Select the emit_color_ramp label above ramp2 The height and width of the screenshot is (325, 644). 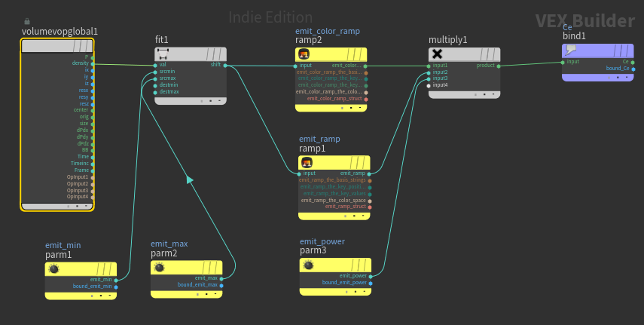coord(328,31)
